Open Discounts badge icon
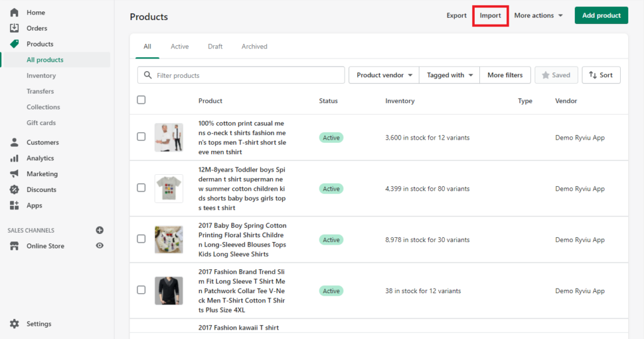 14,189
